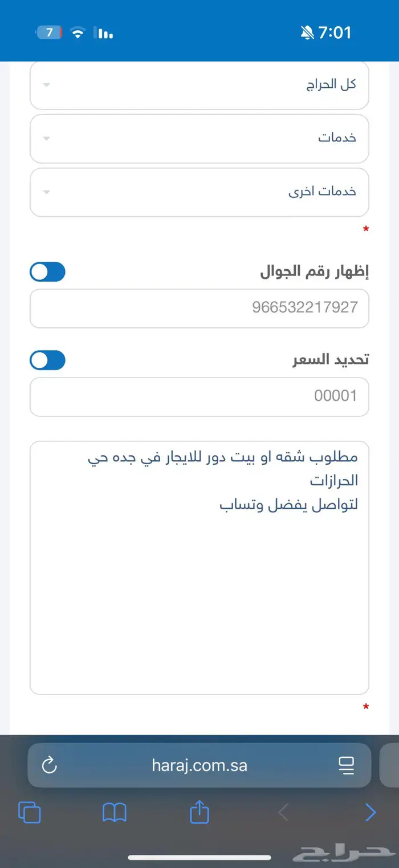Tap the Wi-Fi icon in status bar
The width and height of the screenshot is (399, 868).
[78, 33]
